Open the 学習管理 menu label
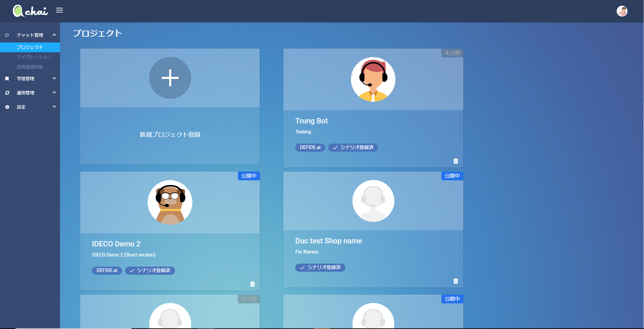 pos(26,79)
